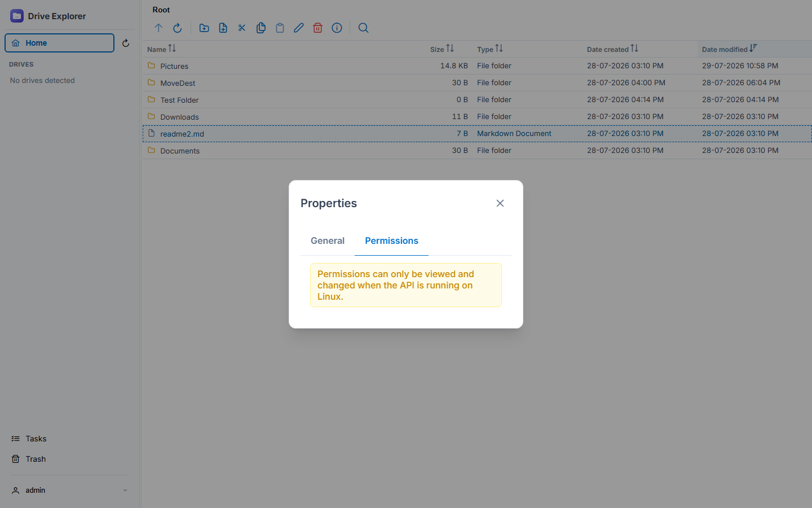This screenshot has height=508, width=812.
Task: Click the admin account label
Action: pos(36,491)
